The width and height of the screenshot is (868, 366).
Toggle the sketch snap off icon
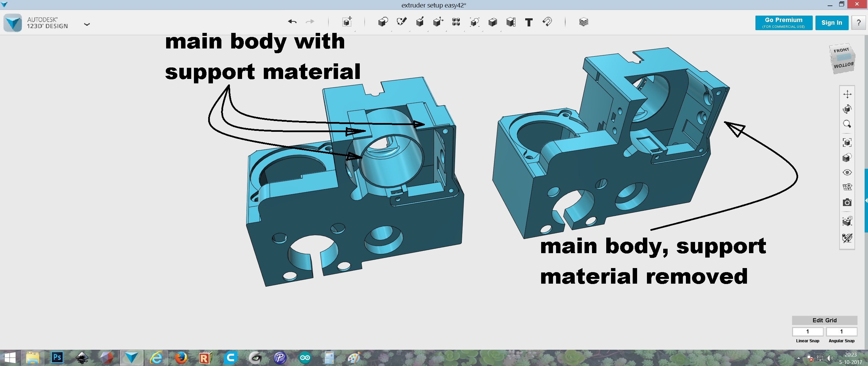[847, 238]
